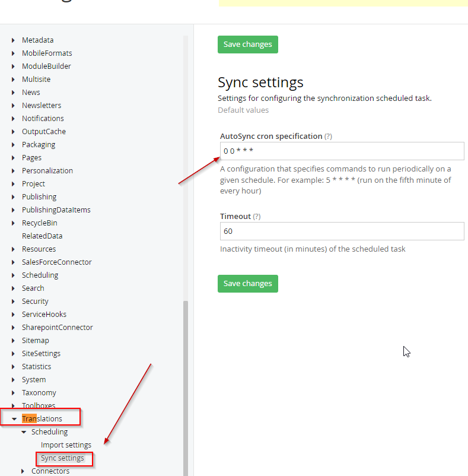Open the Taxonomy tree label
This screenshot has height=476, width=468.
39,392
